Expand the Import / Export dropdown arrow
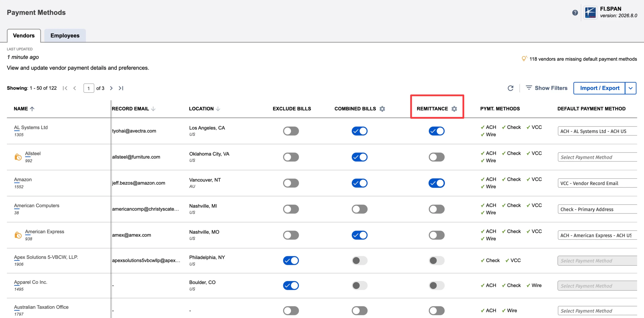The image size is (644, 318). coord(630,88)
